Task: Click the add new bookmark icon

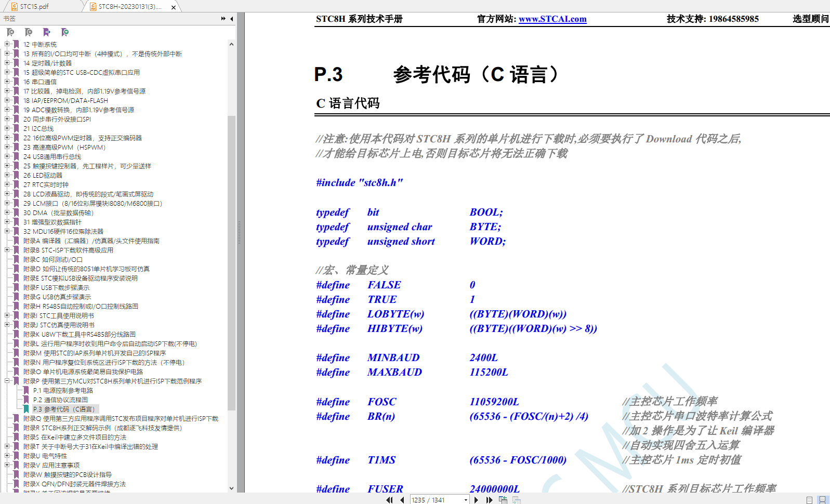Action: (x=29, y=32)
